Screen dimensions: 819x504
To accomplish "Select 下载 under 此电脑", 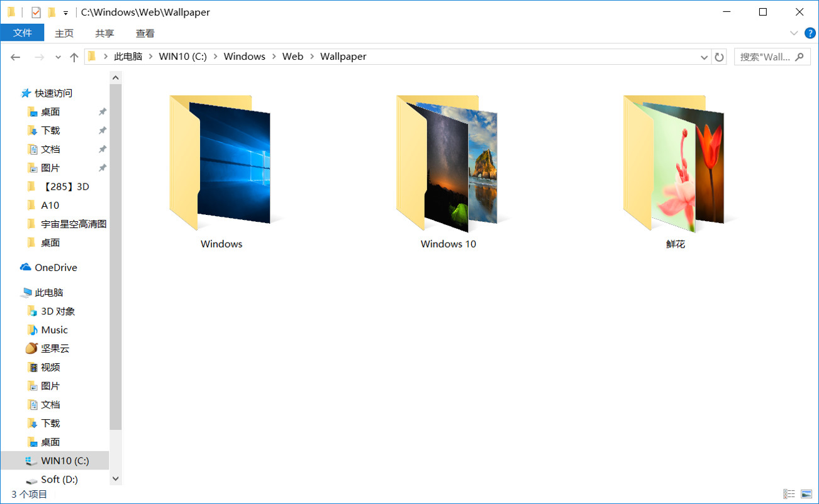I will pos(50,424).
